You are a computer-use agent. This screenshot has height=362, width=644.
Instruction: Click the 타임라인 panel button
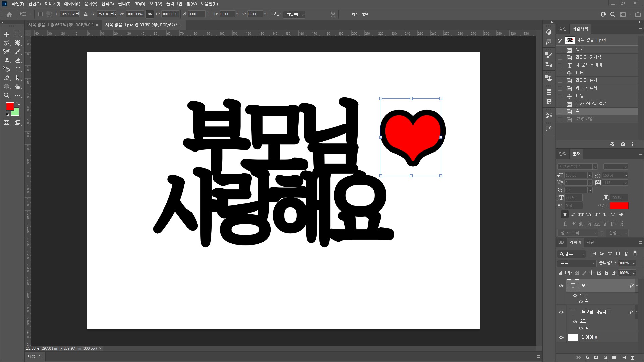(x=35, y=356)
